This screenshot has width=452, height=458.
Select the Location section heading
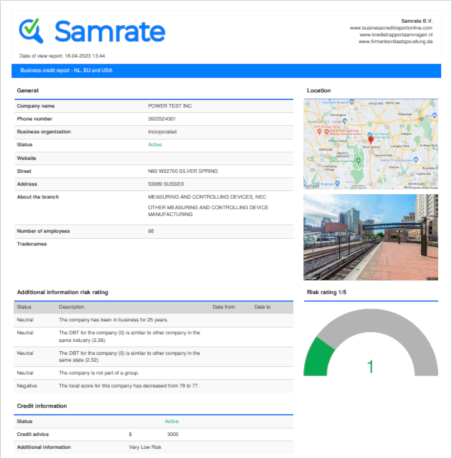pos(319,91)
